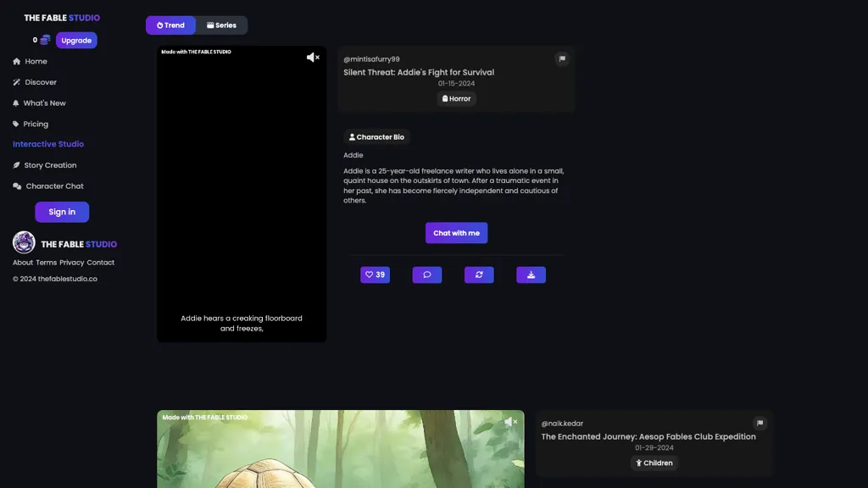The image size is (868, 488).
Task: Click the remix/share icon for Addie's story
Action: click(x=479, y=274)
